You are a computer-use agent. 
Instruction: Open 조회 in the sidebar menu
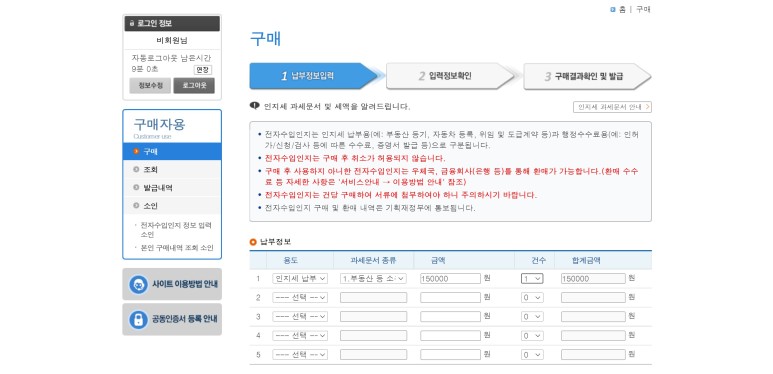point(172,170)
